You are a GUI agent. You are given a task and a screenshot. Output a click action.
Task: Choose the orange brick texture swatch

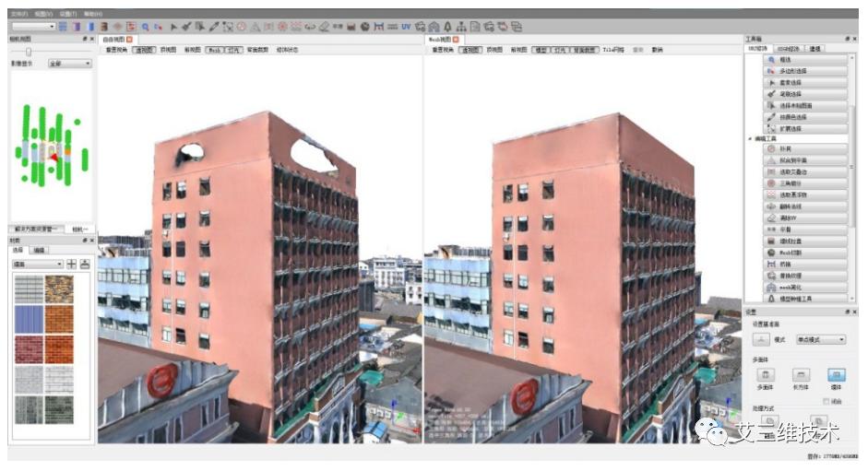[59, 319]
